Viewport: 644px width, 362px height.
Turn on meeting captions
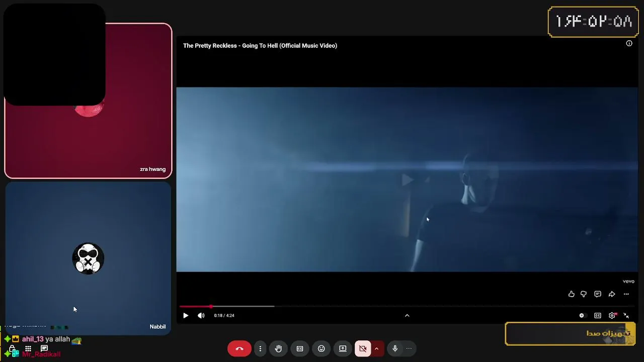click(300, 349)
